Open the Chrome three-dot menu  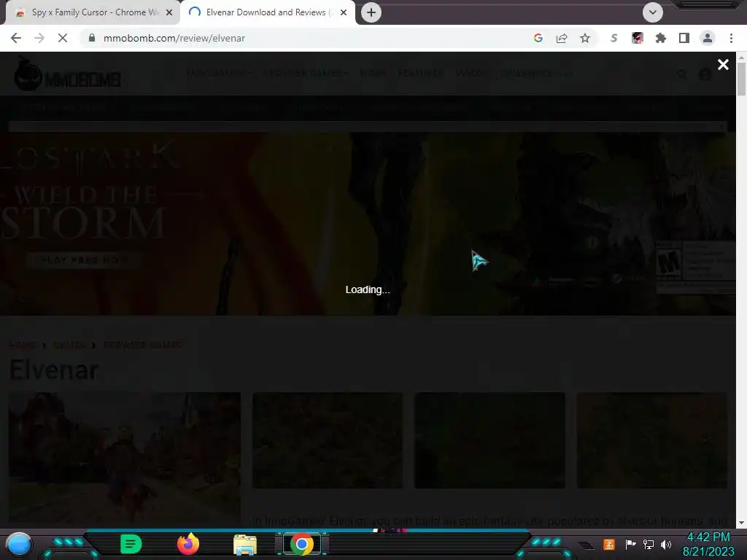click(731, 38)
